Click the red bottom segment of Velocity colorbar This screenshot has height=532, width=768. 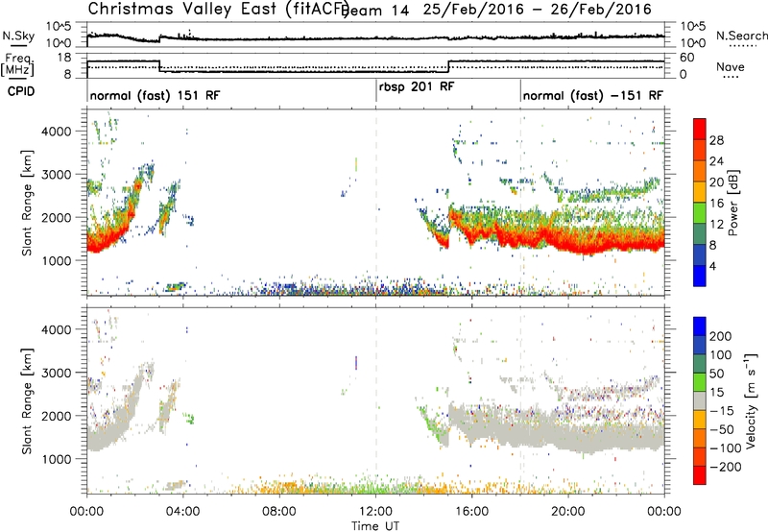click(x=700, y=475)
